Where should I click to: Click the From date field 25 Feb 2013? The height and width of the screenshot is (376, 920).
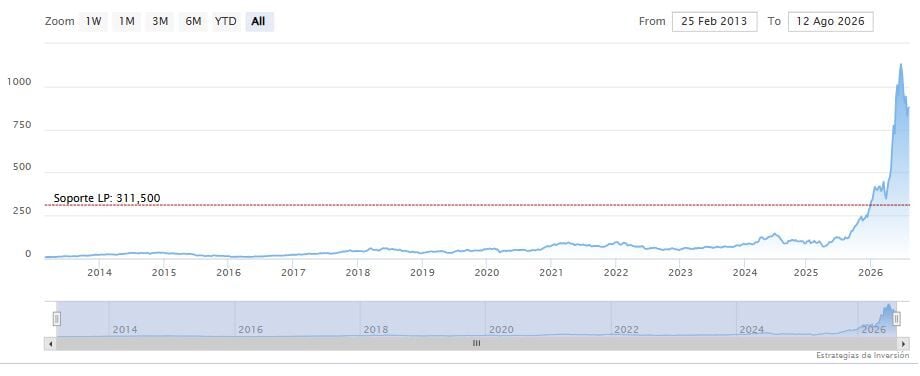tap(714, 22)
